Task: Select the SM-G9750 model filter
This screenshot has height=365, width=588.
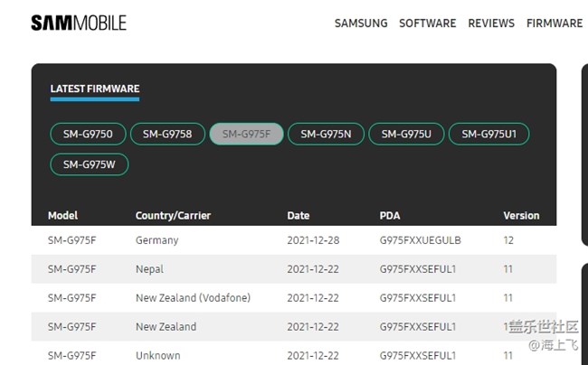Action: (x=88, y=134)
